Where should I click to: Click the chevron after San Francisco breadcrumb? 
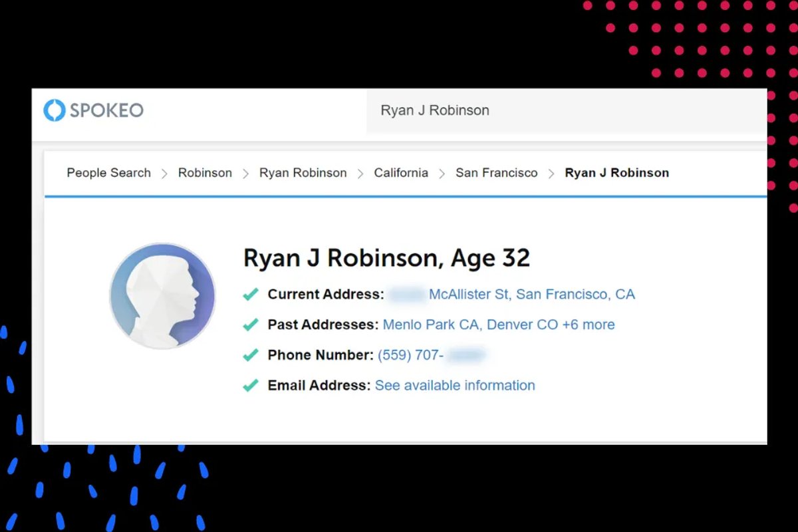point(551,174)
